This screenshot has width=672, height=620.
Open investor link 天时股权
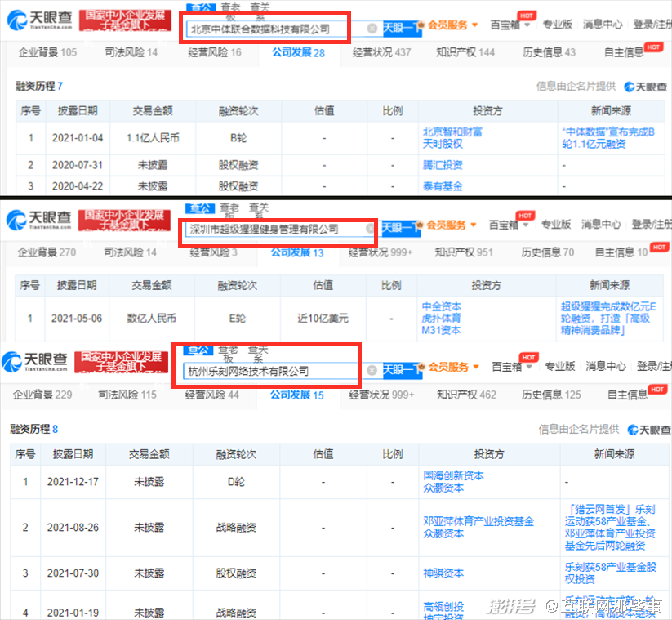(443, 144)
